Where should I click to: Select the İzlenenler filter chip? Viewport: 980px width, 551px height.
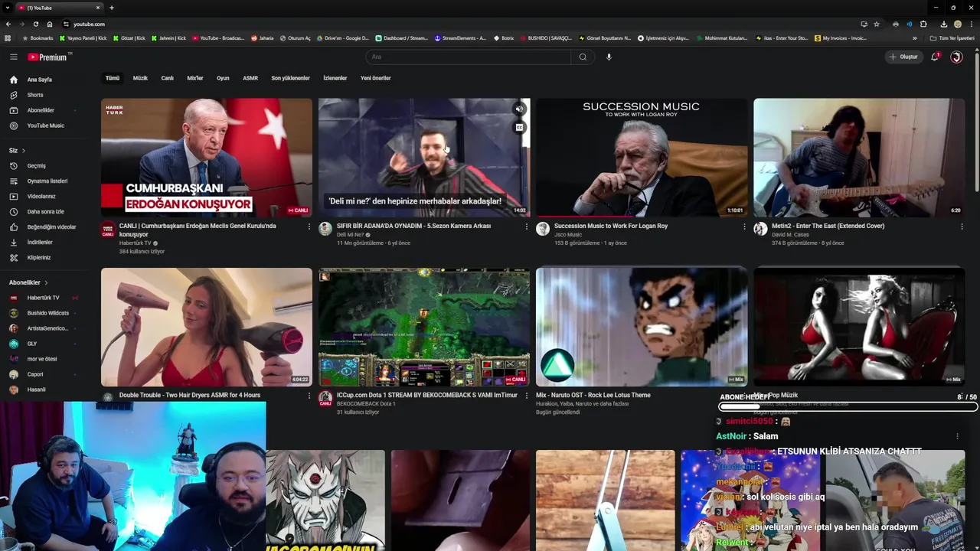point(335,78)
